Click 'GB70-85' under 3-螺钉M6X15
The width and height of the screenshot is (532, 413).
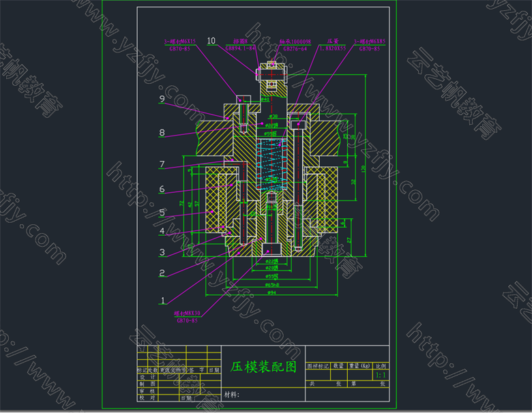point(180,49)
